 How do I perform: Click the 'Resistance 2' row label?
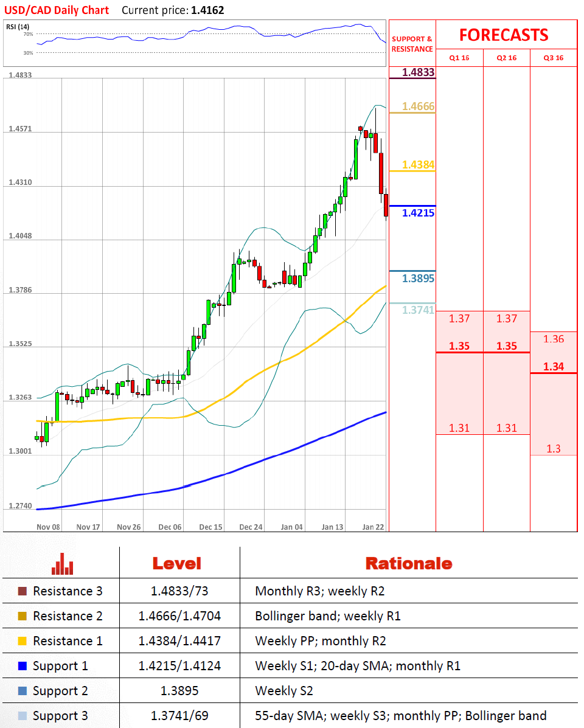68,616
